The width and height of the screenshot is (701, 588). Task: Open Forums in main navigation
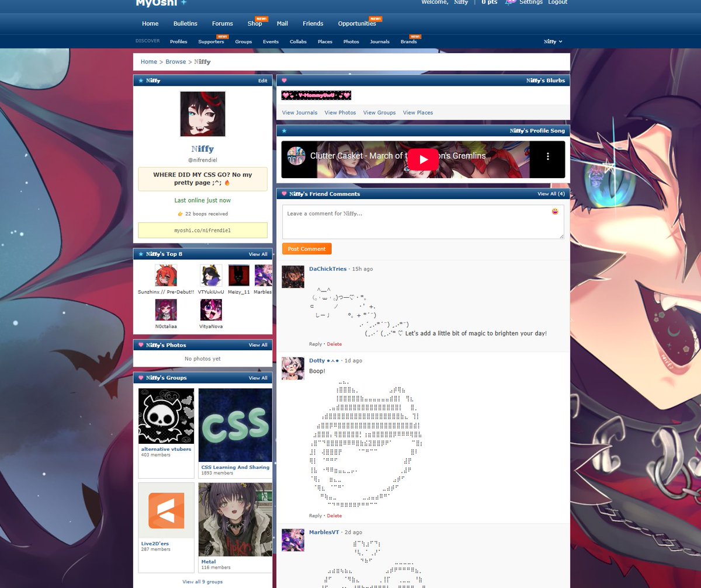pos(223,23)
